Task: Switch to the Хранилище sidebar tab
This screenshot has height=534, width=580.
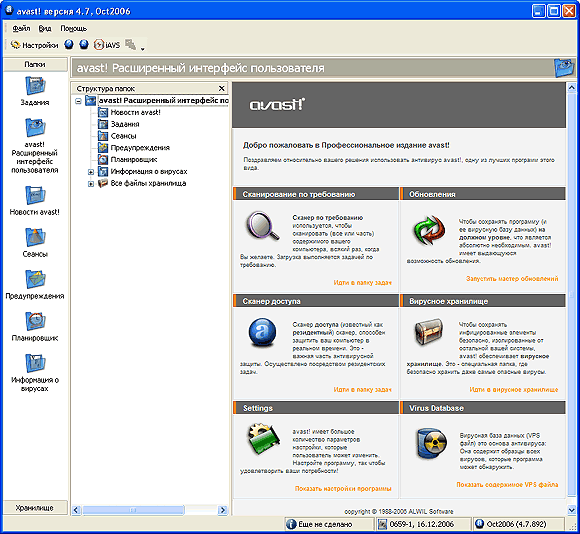Action: coord(35,508)
